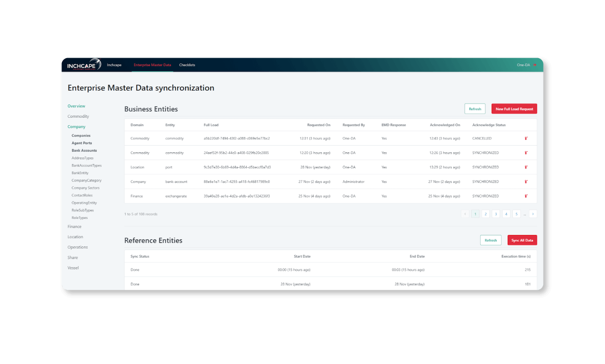Collapse the Company section in the sidebar

point(76,126)
